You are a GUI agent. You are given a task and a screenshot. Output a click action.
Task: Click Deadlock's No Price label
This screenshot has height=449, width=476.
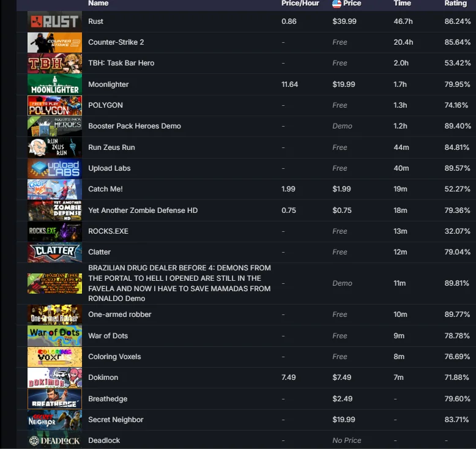point(347,440)
